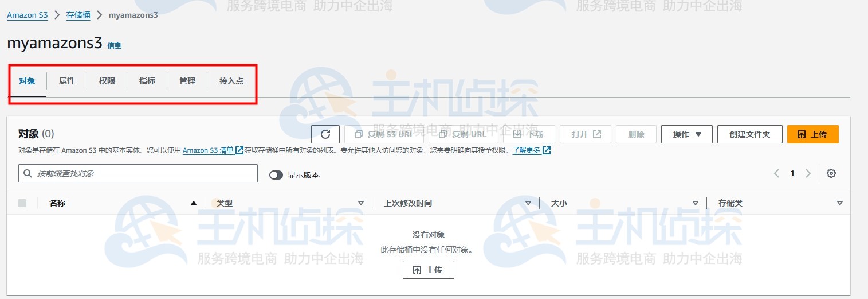Click the refresh objects icon button

pyautogui.click(x=325, y=134)
